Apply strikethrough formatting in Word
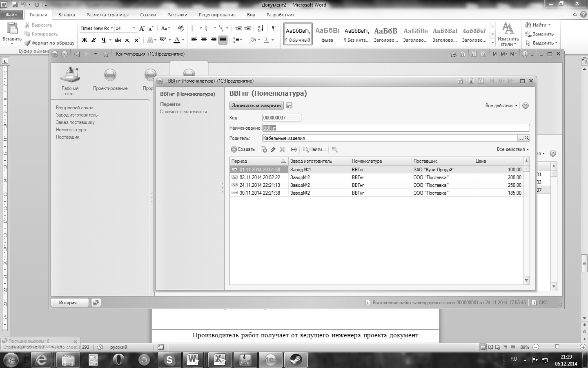Screen dimensions: 588x368 point(118,40)
